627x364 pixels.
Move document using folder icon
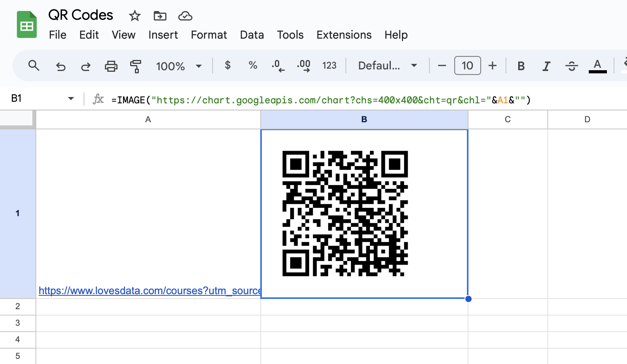[x=160, y=16]
